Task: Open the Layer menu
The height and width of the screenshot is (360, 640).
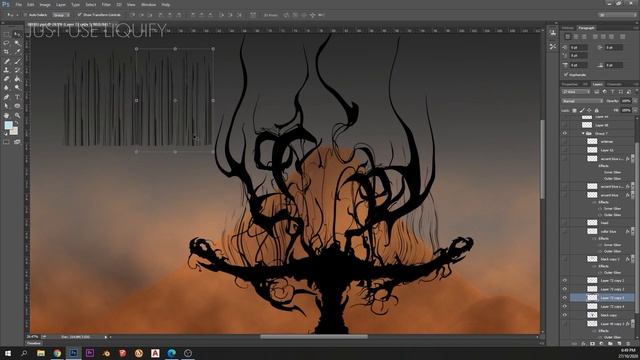Action: (61, 4)
